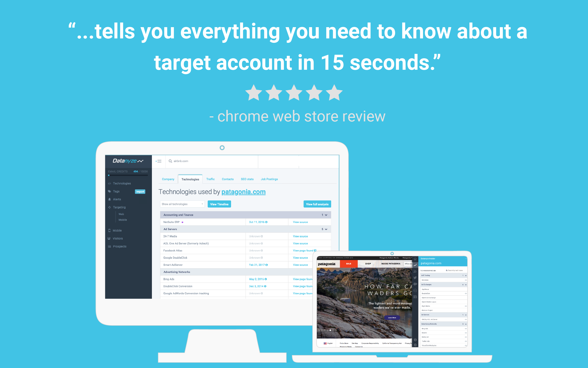Click Import tag button
Viewport: 588px width, 368px height.
click(140, 192)
